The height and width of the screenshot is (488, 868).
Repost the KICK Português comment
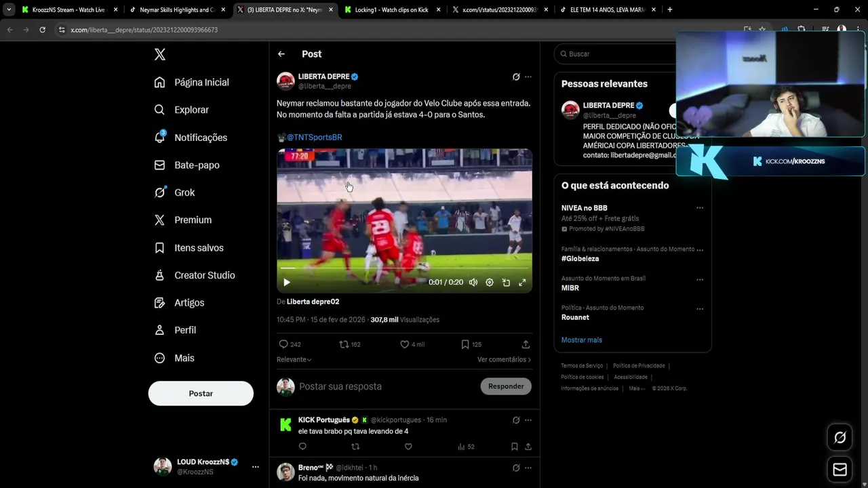pos(355,447)
